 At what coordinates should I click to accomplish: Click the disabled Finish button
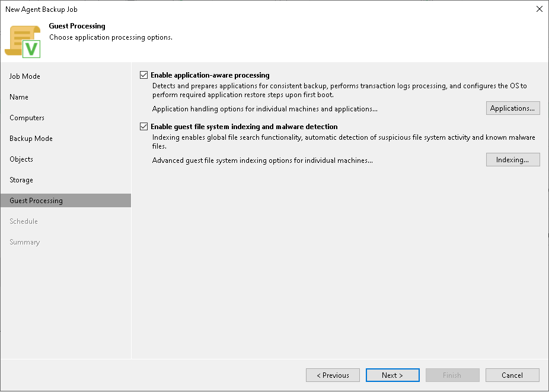click(x=452, y=375)
